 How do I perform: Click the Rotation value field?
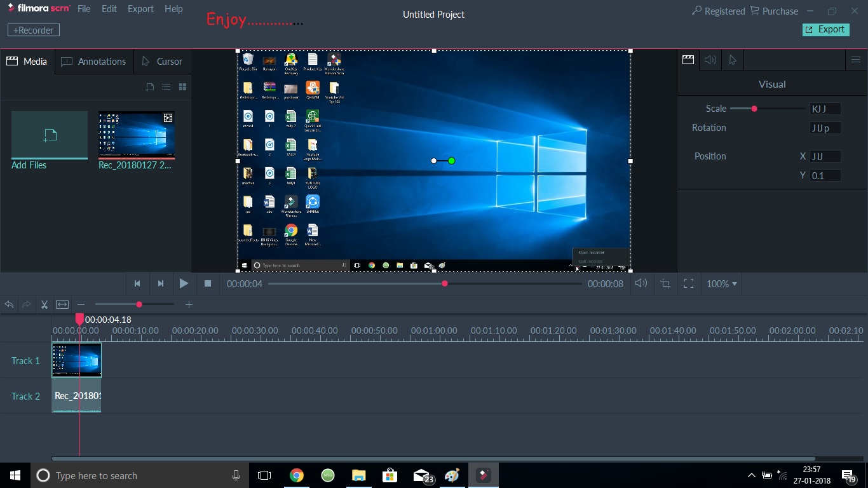825,128
